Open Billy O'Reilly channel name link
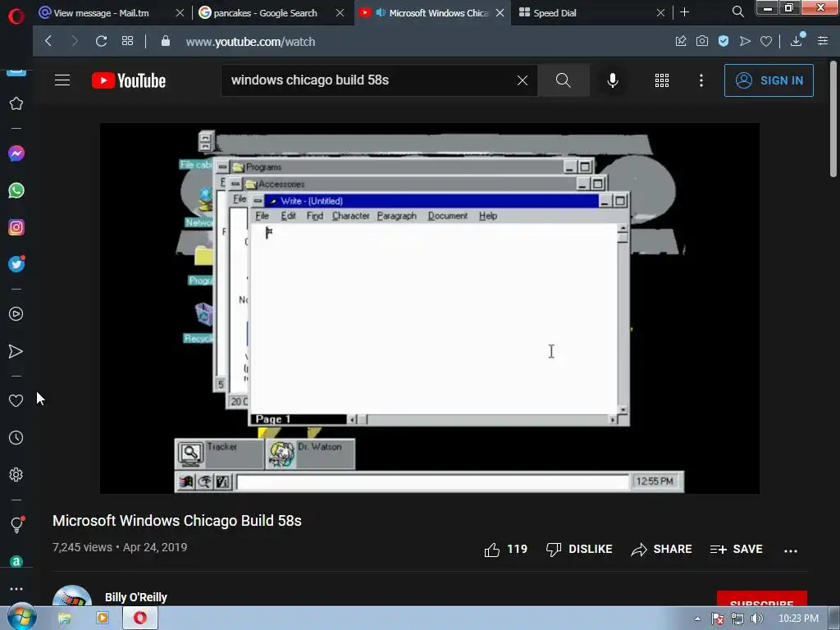 coord(136,597)
